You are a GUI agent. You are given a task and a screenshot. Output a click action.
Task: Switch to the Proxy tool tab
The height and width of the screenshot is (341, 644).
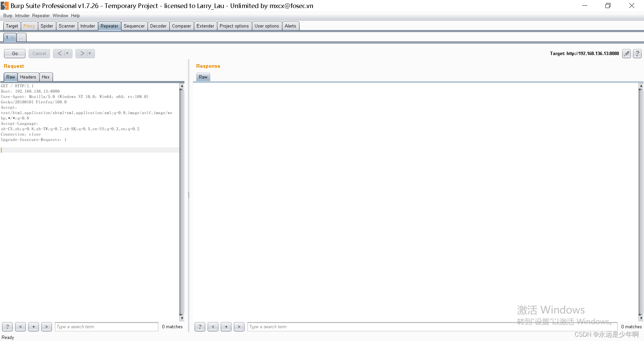coord(29,26)
